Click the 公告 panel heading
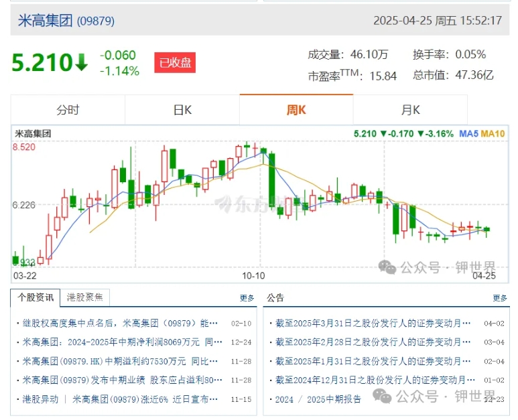Viewport: 518px width, 420px height. [x=275, y=298]
